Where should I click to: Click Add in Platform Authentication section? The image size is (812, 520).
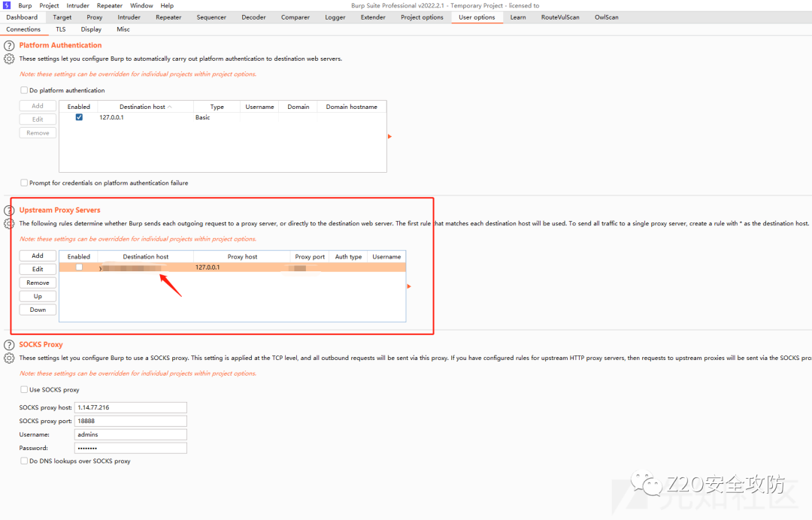pos(38,106)
